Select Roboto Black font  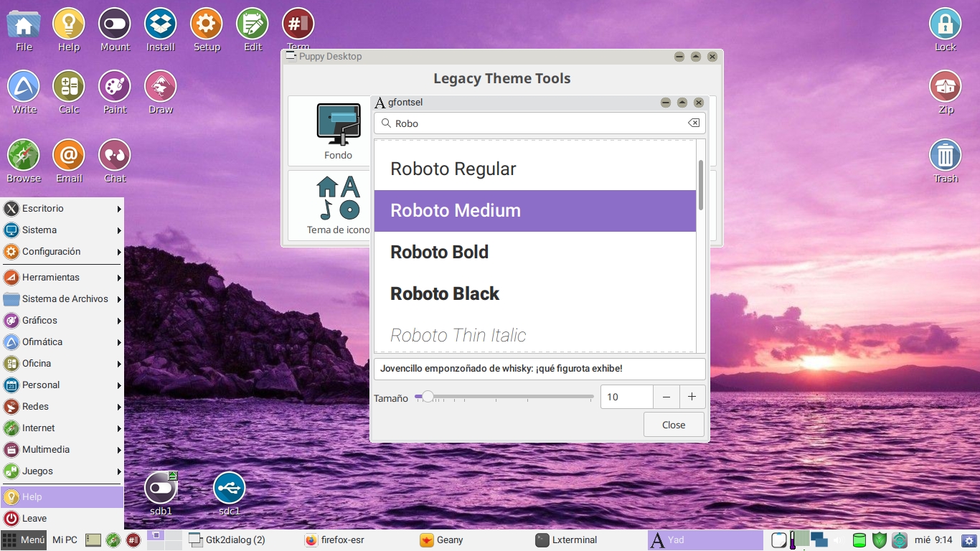pos(535,294)
